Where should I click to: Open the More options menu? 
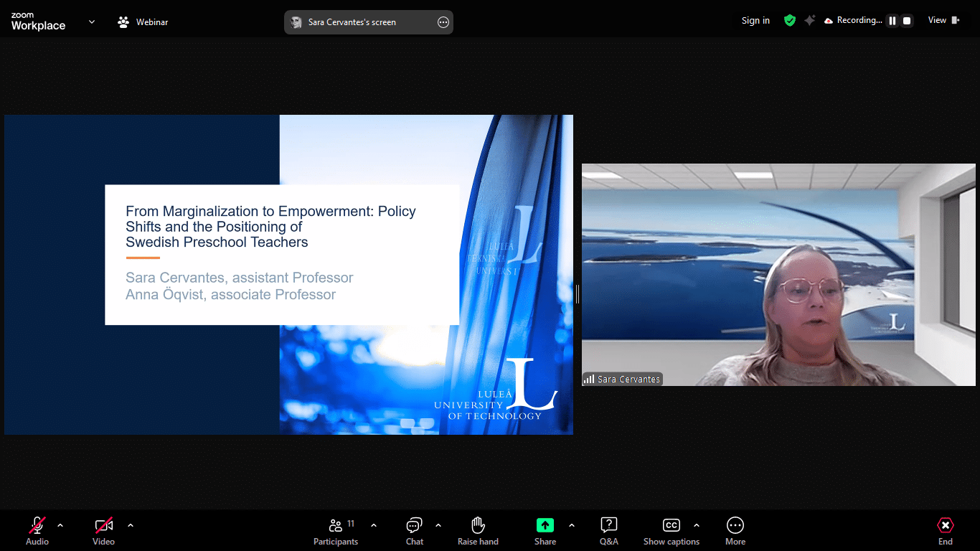click(735, 531)
